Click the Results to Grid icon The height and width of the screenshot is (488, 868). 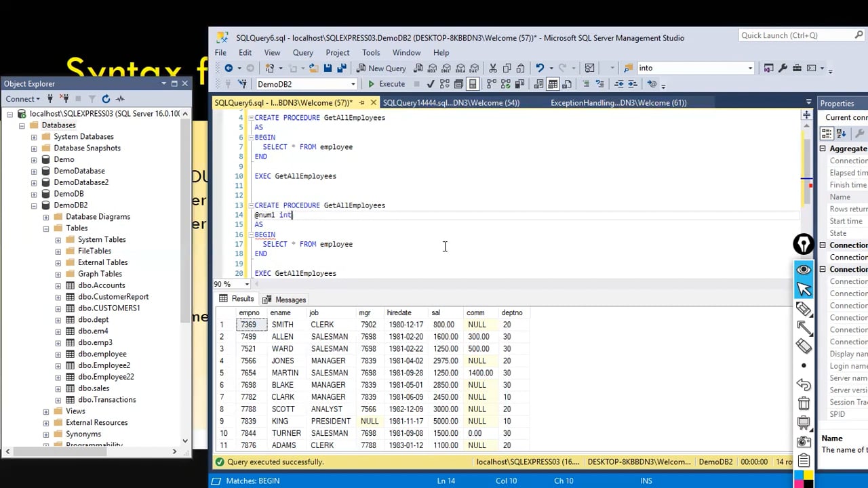click(553, 84)
